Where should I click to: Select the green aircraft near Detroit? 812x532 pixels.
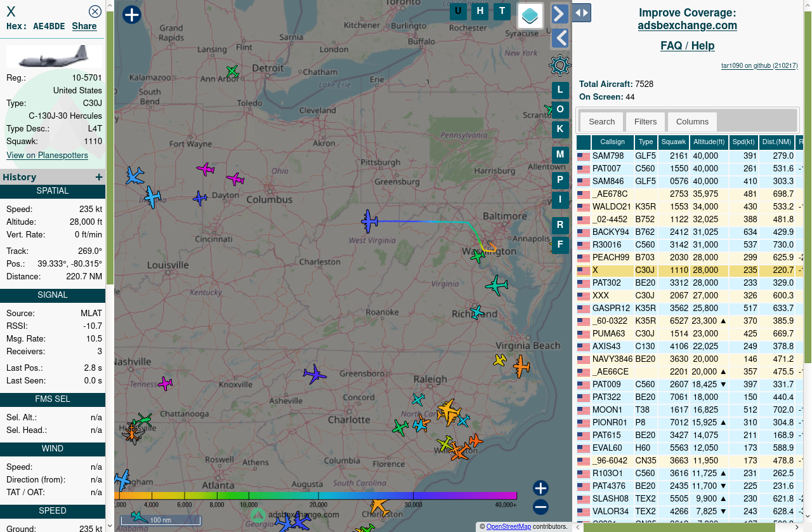pyautogui.click(x=233, y=71)
